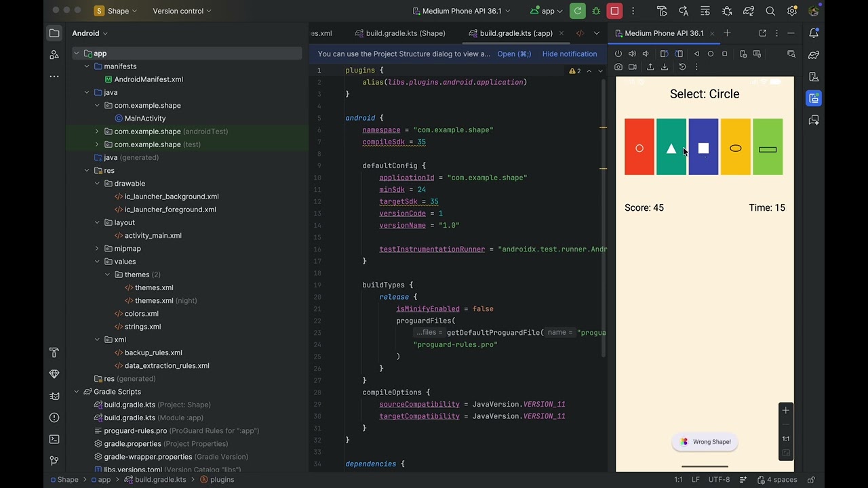Take an emulator screenshot
Image resolution: width=868 pixels, height=488 pixels.
click(618, 67)
